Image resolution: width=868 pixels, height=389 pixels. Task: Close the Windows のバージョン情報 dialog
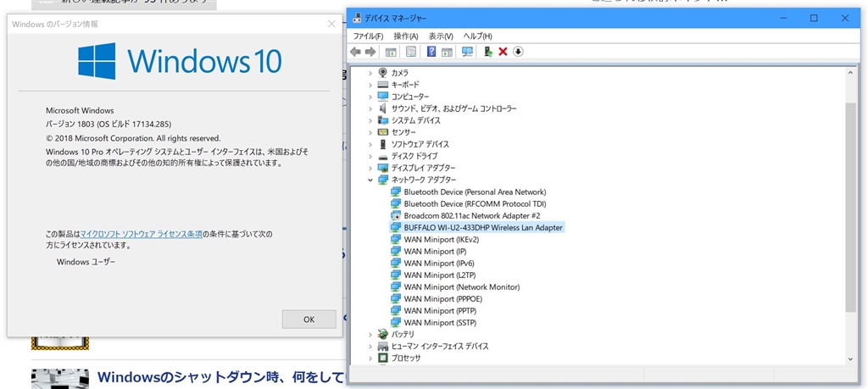[x=331, y=24]
